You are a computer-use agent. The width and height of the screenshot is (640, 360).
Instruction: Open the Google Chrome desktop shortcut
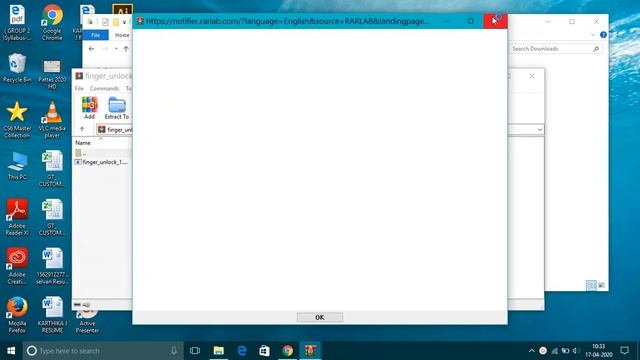coord(52,22)
